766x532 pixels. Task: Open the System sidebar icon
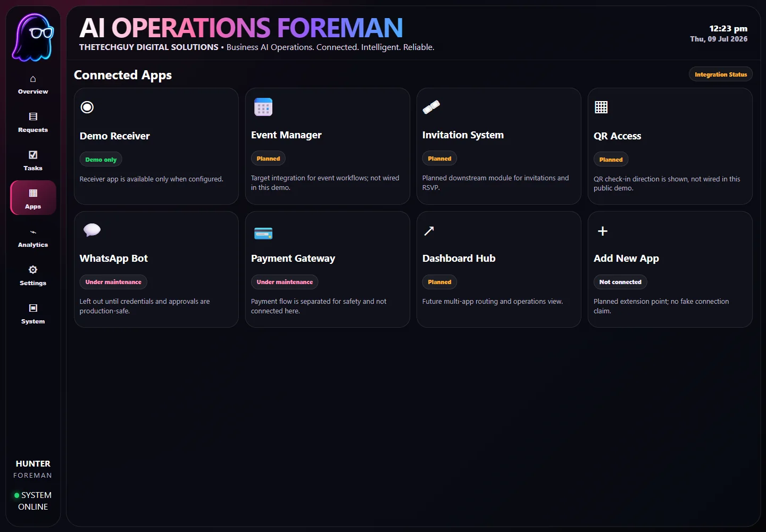coord(33,308)
